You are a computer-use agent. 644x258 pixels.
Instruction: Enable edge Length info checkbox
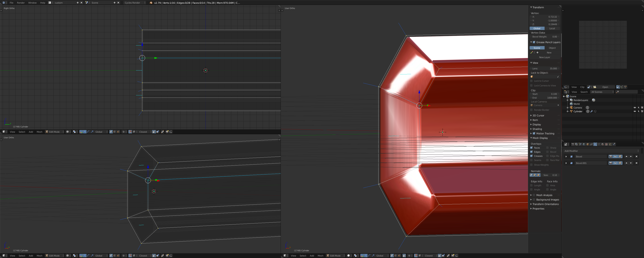531,185
